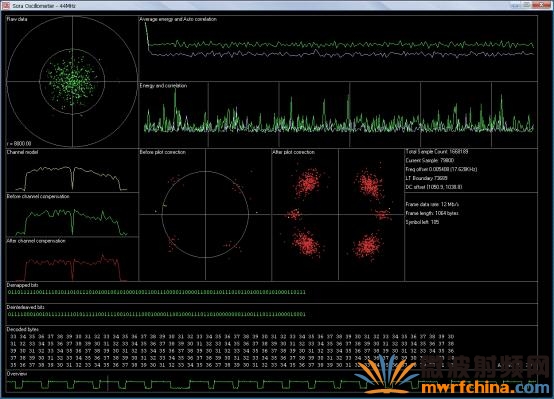Click the Deinterleaved bits binary string

(x=157, y=314)
